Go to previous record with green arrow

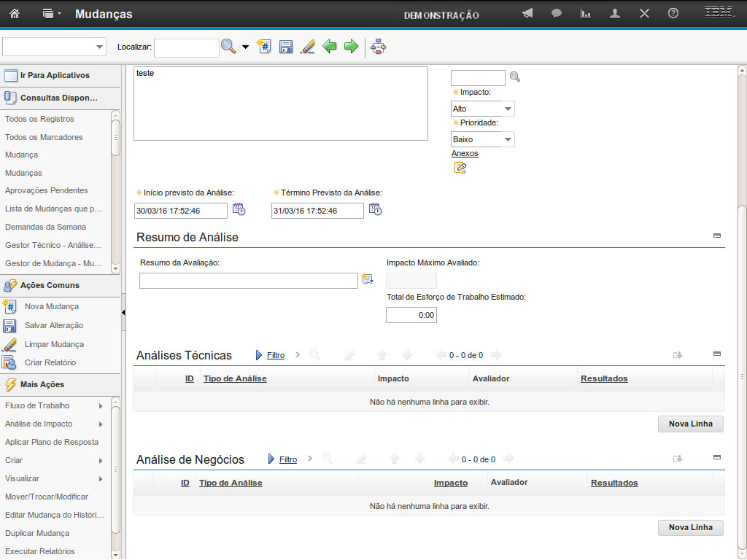tap(330, 47)
